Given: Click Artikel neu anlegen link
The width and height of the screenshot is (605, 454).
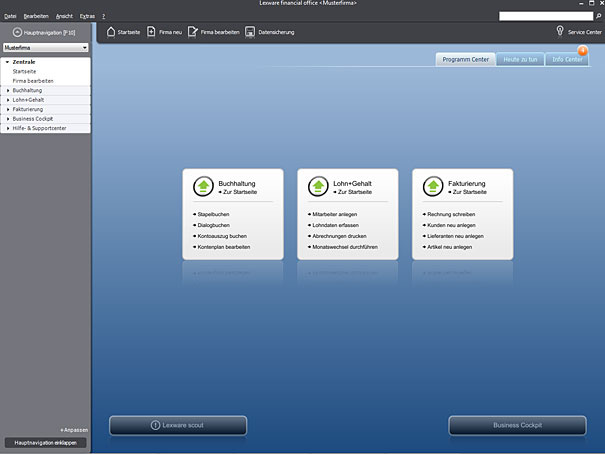Looking at the screenshot, I should click(450, 247).
